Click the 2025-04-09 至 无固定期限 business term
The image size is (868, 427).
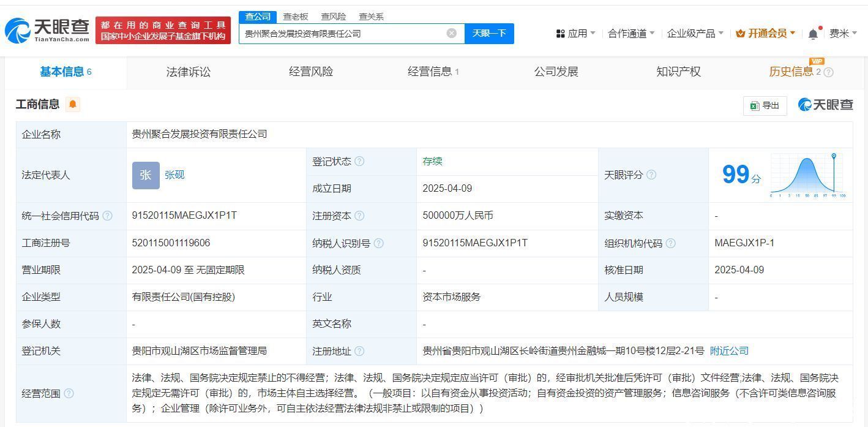coord(189,270)
